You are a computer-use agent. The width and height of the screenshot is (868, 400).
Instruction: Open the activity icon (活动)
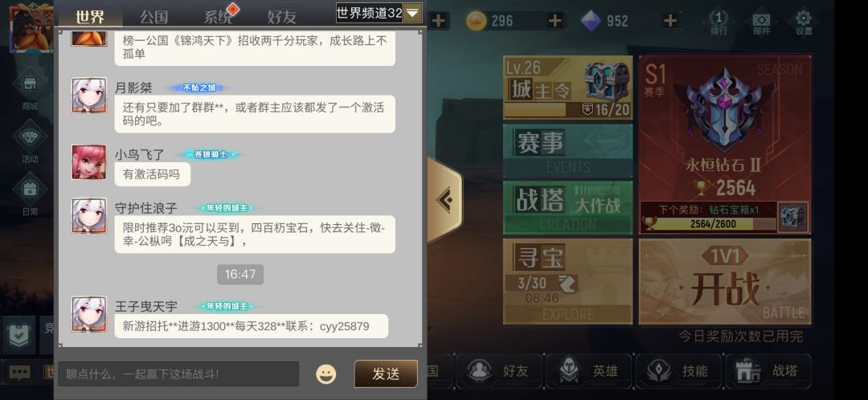pos(30,143)
